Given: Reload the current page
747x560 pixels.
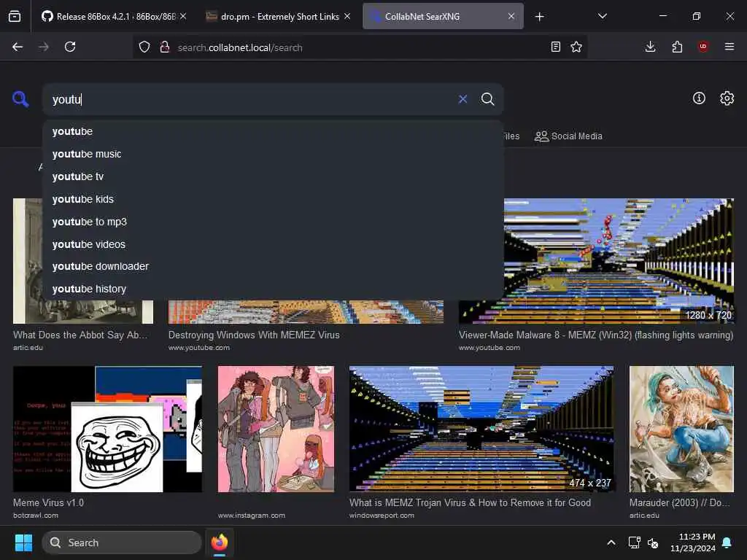Looking at the screenshot, I should (x=70, y=47).
